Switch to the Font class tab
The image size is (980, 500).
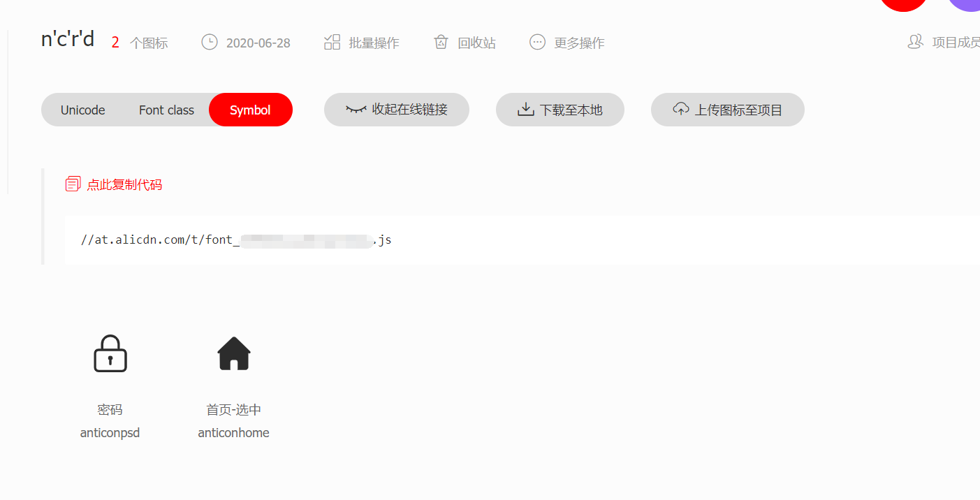click(x=166, y=110)
